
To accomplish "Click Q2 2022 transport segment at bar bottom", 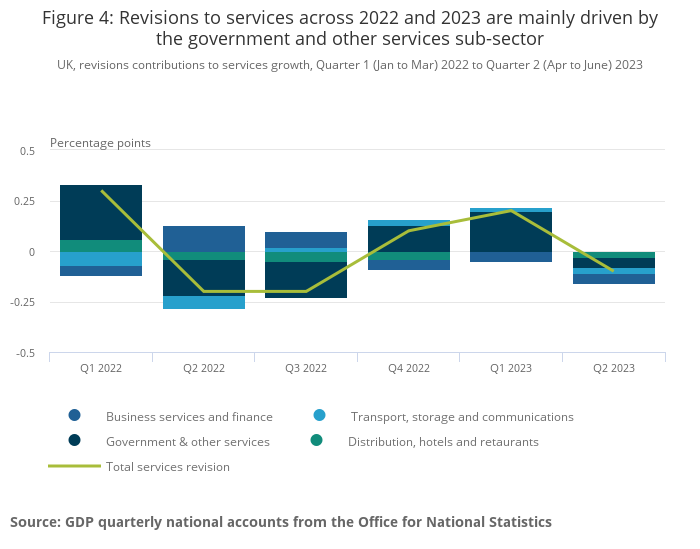I will (x=204, y=302).
